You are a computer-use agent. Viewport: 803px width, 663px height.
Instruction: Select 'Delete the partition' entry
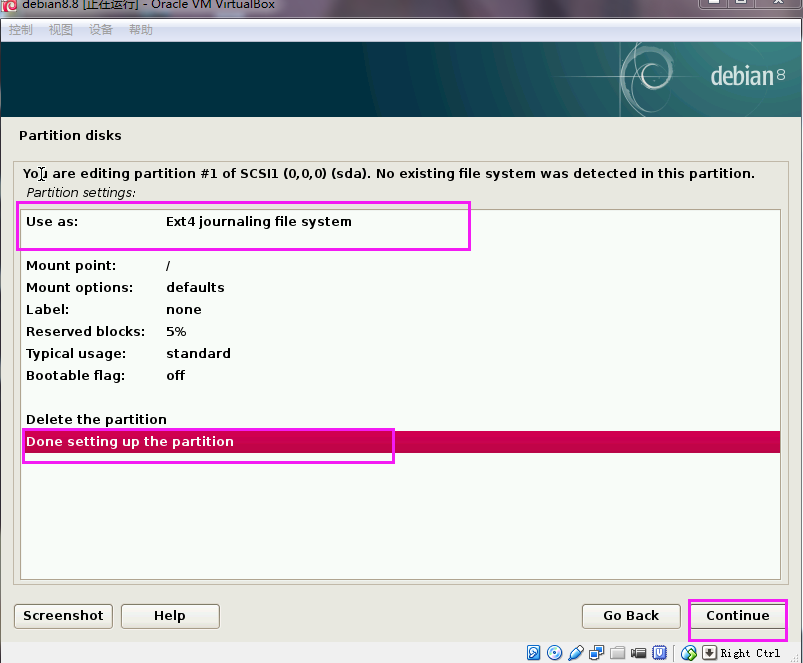tap(96, 420)
